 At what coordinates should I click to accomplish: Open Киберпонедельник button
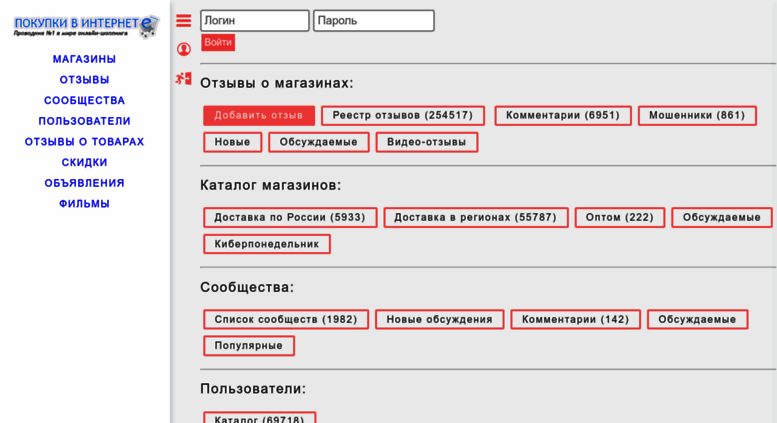point(267,244)
